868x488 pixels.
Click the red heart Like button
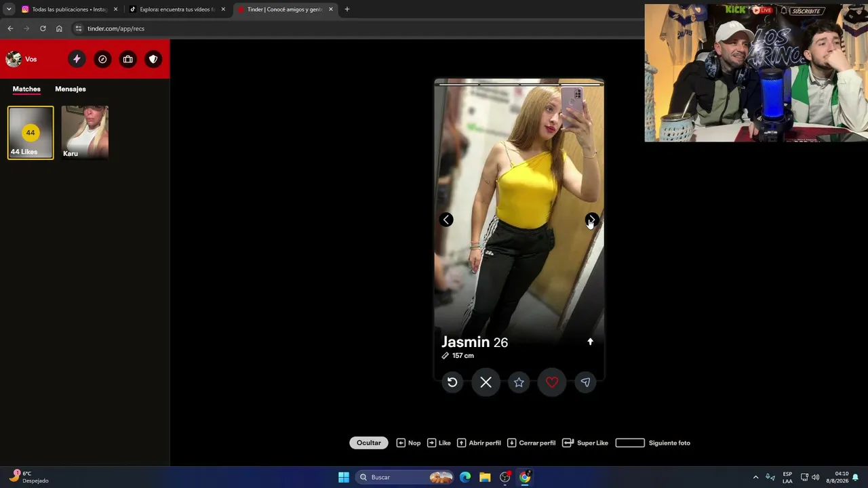click(x=552, y=382)
